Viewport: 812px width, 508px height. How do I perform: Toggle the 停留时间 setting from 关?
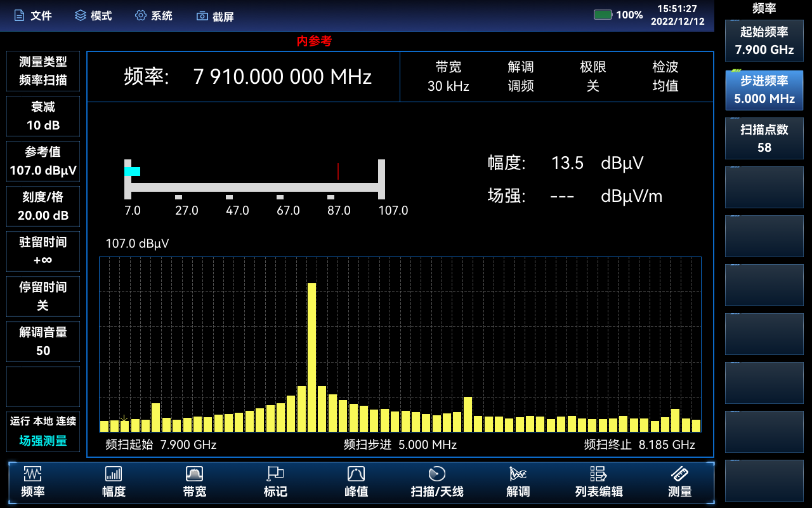43,297
